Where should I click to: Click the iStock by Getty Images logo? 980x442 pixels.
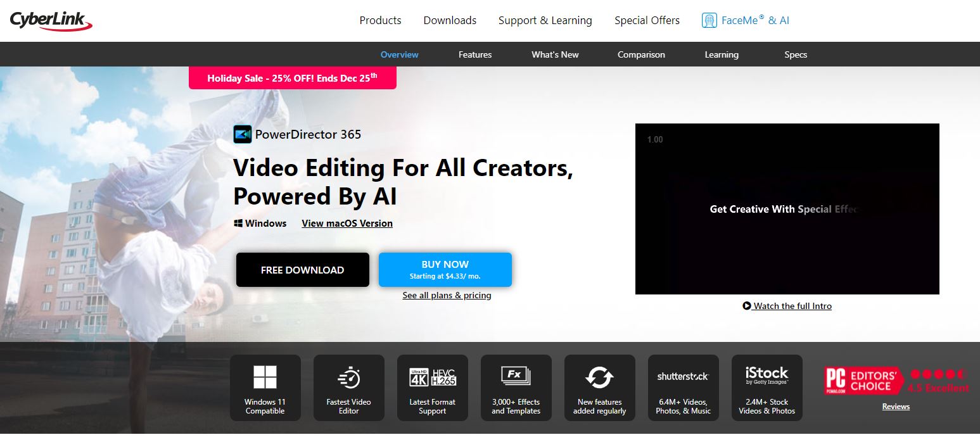[767, 376]
